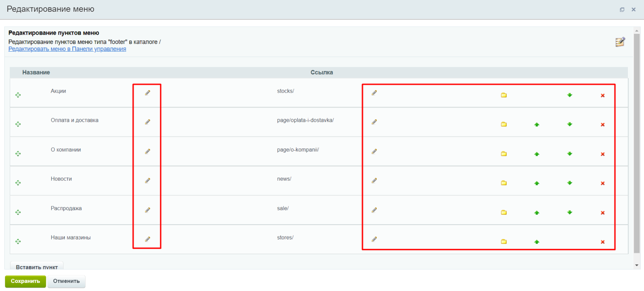Open extended edit mode icon at top right
The height and width of the screenshot is (291, 644).
pos(620,42)
